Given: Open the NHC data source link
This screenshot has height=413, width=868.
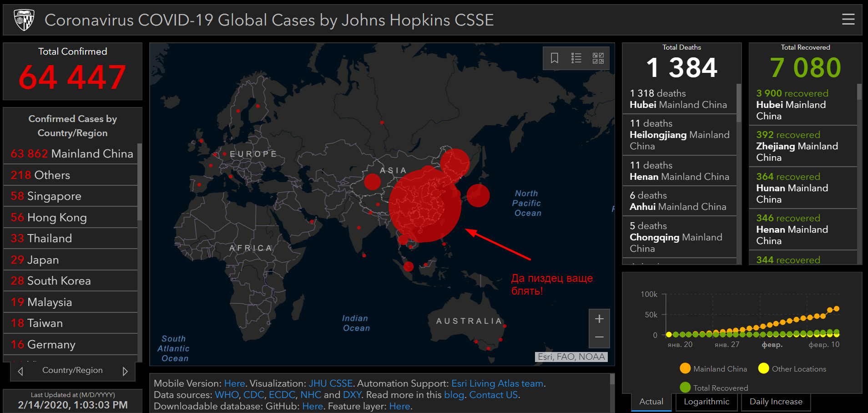Looking at the screenshot, I should pyautogui.click(x=311, y=395).
